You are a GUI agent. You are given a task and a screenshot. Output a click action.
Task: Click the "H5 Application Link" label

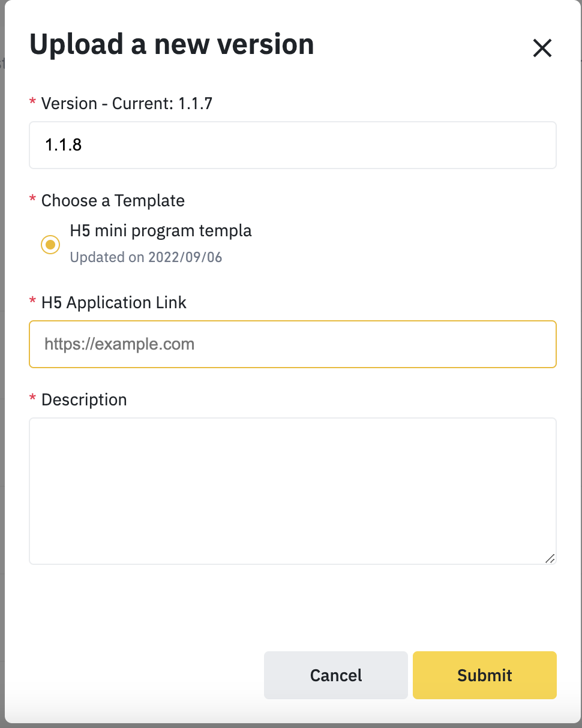tap(114, 303)
